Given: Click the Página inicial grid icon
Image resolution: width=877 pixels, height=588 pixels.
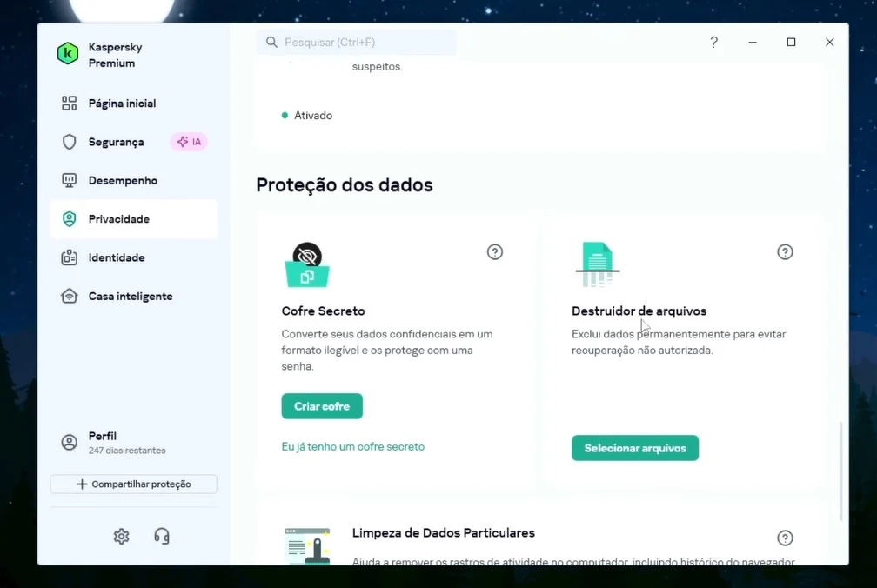Looking at the screenshot, I should [69, 104].
